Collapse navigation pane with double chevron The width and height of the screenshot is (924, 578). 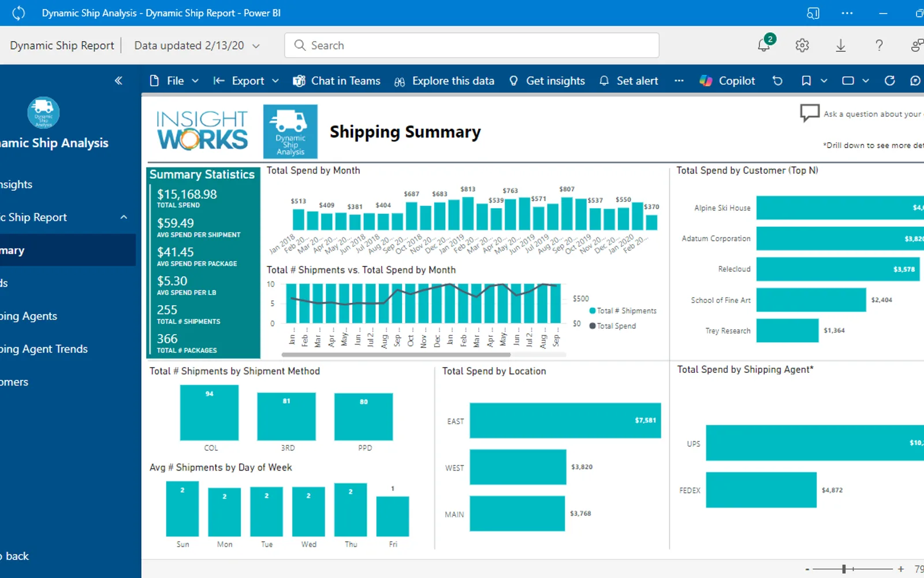[118, 81]
